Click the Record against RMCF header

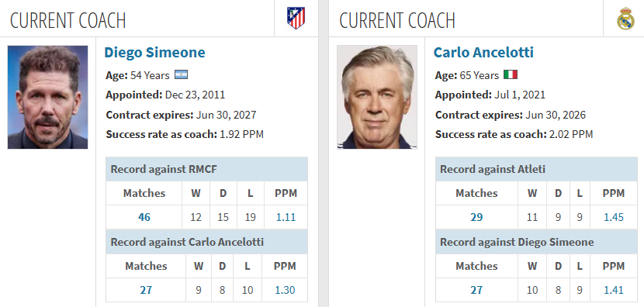pos(206,169)
